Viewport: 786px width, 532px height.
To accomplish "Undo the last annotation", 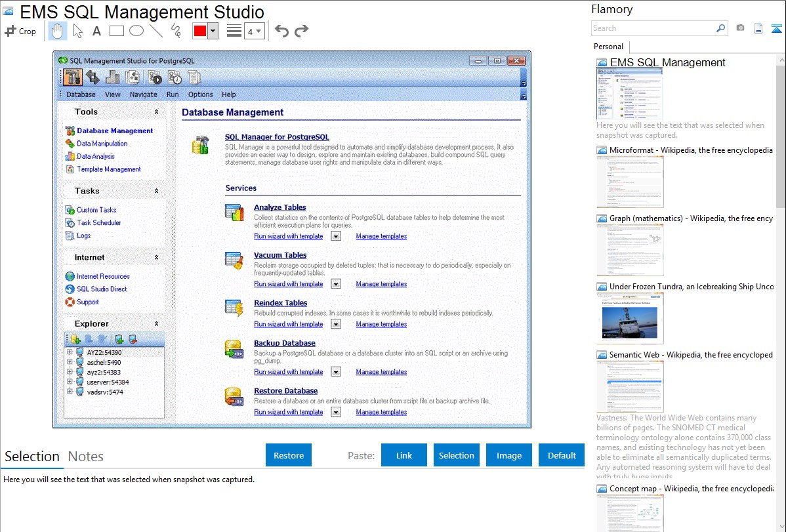I will 281,31.
